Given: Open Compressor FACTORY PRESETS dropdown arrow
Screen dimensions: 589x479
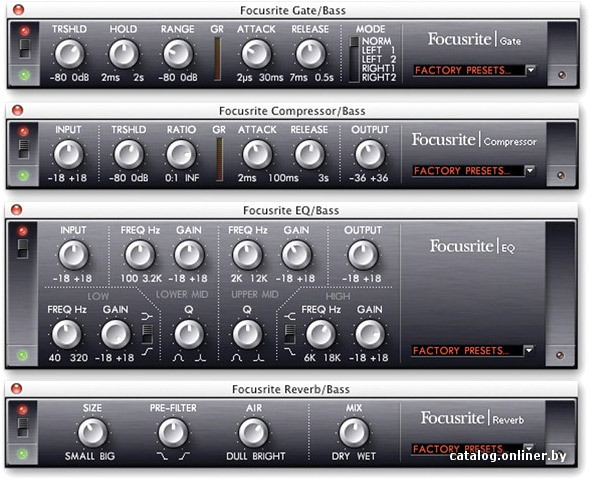Looking at the screenshot, I should (530, 171).
